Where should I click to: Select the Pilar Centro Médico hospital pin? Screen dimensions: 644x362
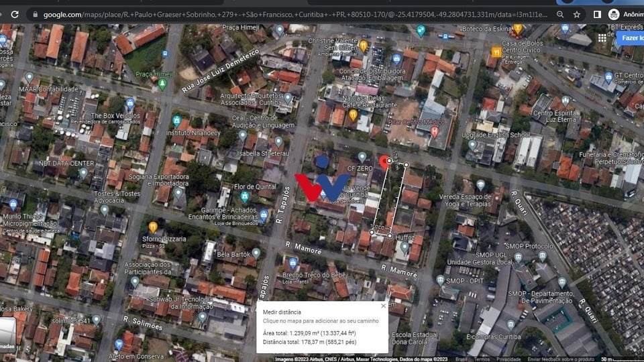[434, 132]
